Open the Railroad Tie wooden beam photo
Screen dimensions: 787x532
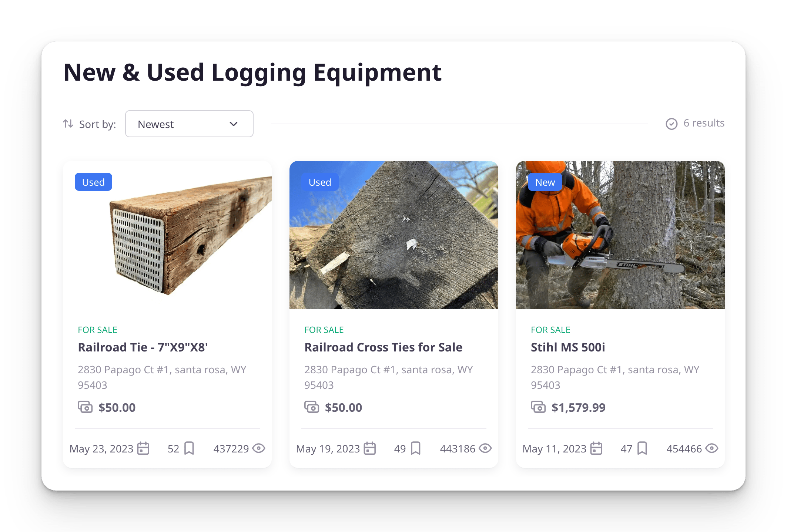167,235
